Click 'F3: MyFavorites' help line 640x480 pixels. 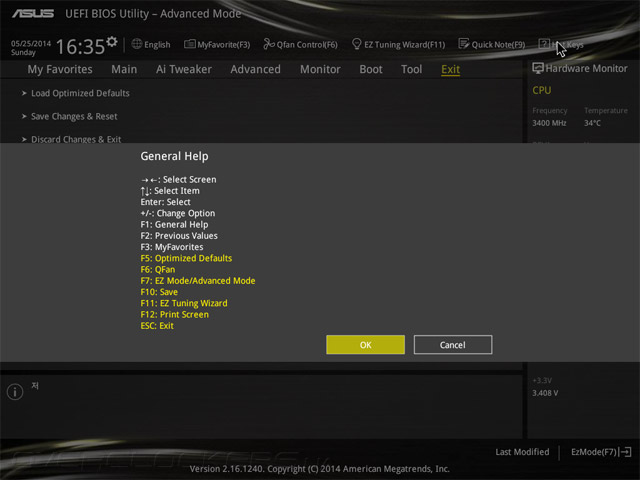pos(172,247)
